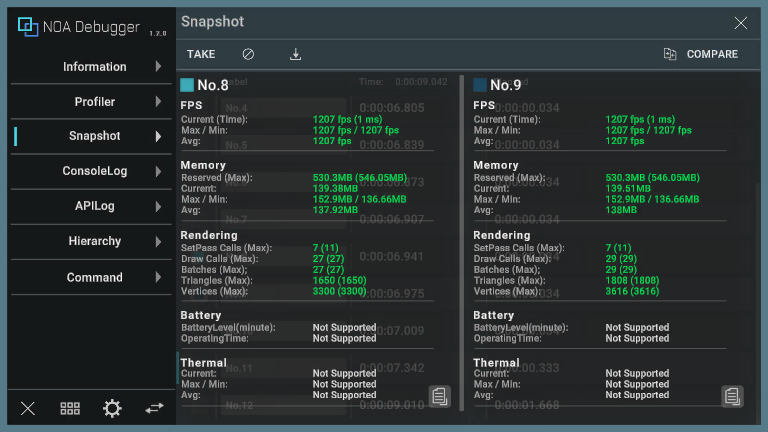Image resolution: width=768 pixels, height=432 pixels.
Task: Toggle the No.8 snapshot color checkbox
Action: (x=187, y=85)
